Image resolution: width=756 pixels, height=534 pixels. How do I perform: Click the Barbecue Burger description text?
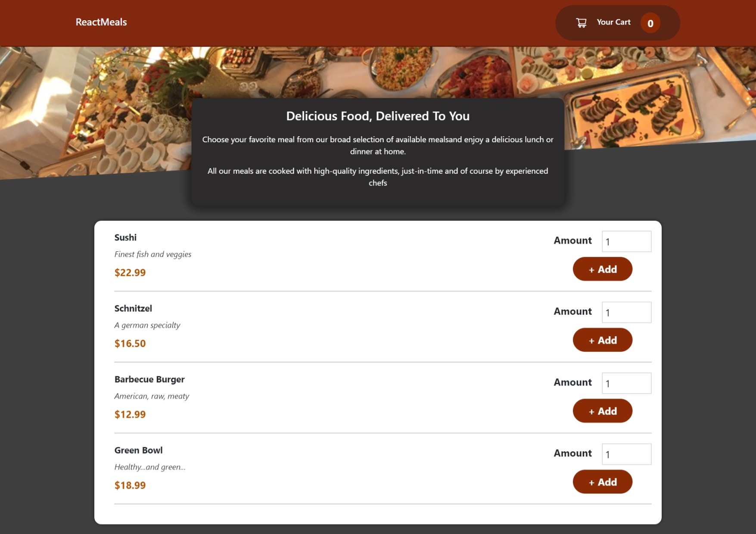click(x=152, y=396)
